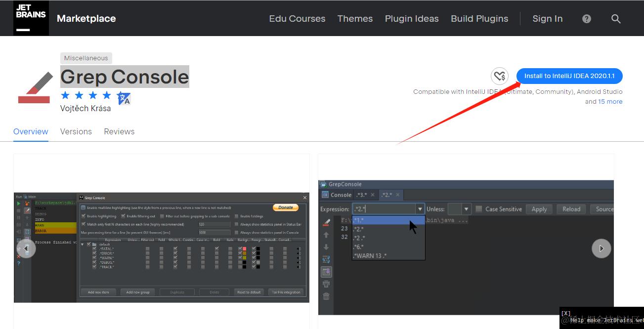Show previous screenshot with left arrow
Image resolution: width=644 pixels, height=329 pixels.
(x=26, y=248)
